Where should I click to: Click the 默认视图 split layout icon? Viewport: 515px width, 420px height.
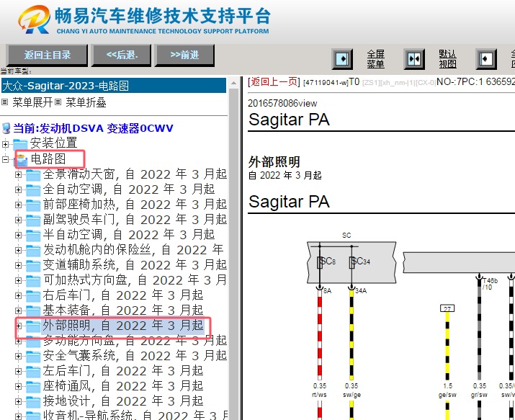(414, 59)
